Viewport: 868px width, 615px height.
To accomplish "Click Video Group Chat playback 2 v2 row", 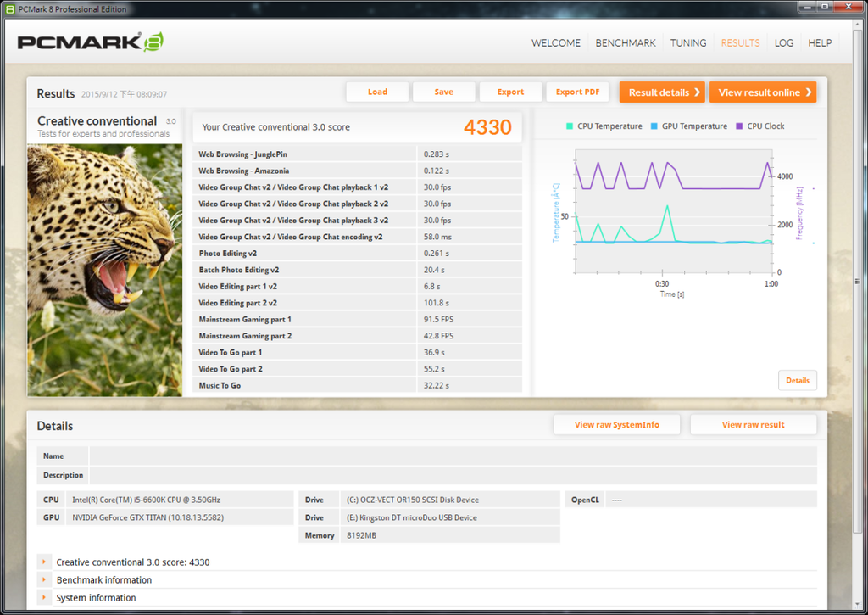I will 357,204.
